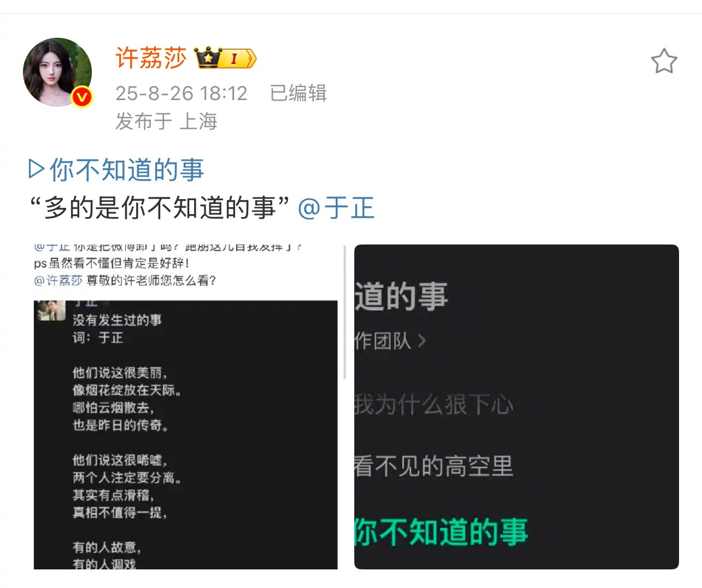Open the @于正 mention link
Viewport: 702px width, 588px height.
(336, 208)
